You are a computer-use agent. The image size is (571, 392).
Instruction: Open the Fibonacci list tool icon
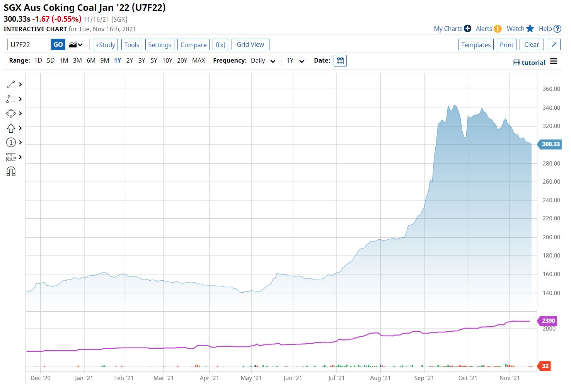click(x=11, y=99)
